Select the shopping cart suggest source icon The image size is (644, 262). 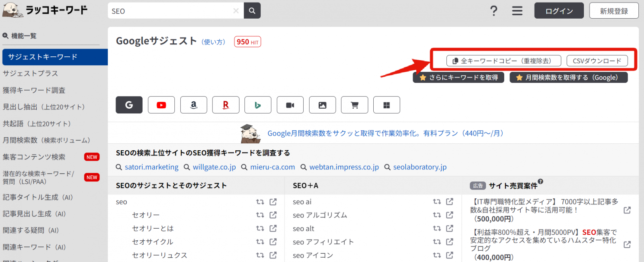pyautogui.click(x=354, y=104)
